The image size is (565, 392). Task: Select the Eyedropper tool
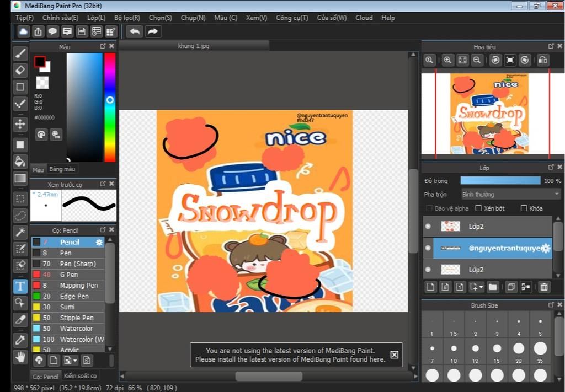20,340
